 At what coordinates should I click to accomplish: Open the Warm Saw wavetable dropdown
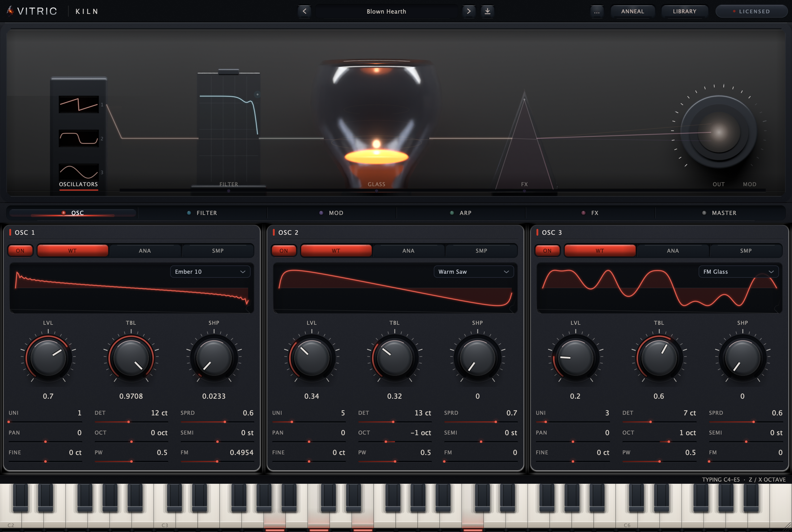(474, 272)
